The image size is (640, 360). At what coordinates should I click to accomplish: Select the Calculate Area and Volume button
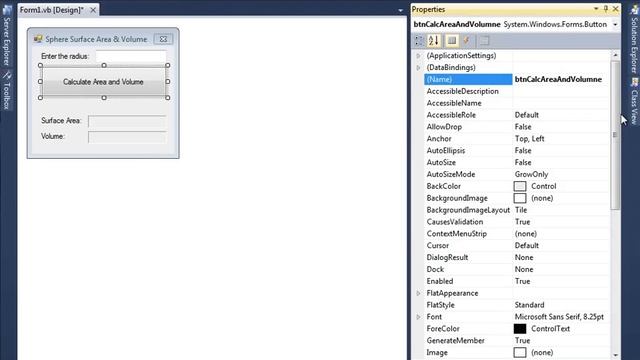[x=104, y=82]
